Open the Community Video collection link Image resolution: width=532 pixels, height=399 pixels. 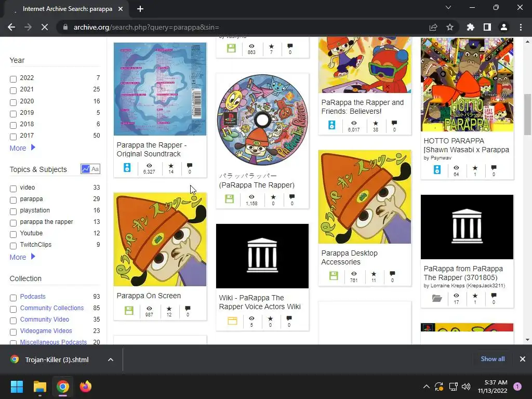point(45,320)
